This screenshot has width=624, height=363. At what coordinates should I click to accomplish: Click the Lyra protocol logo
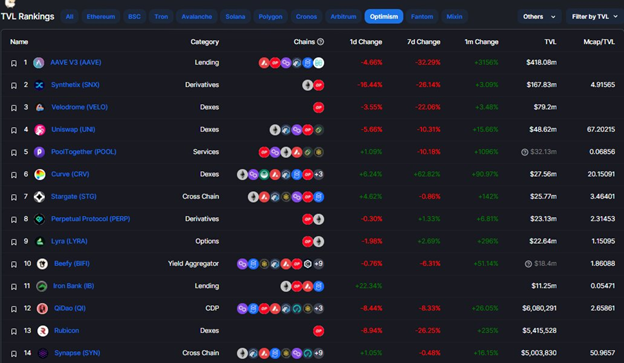(39, 241)
